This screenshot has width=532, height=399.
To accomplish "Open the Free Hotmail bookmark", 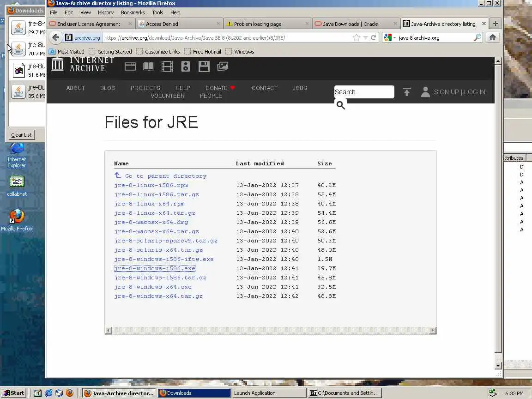I will coord(203,52).
